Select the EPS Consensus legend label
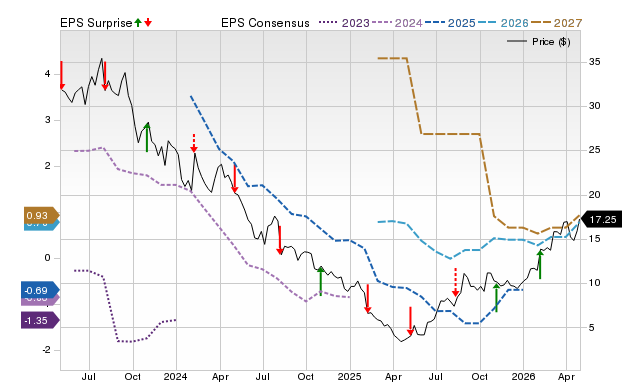The height and width of the screenshot is (382, 640). point(265,23)
